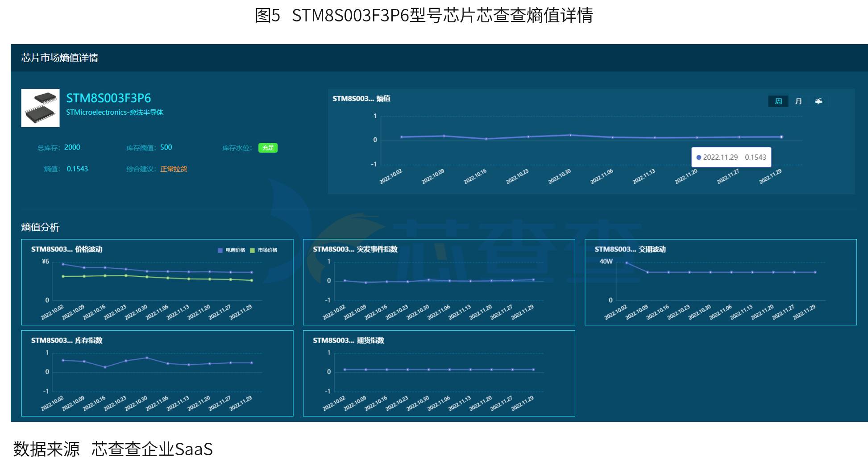The height and width of the screenshot is (470, 868).
Task: Toggle 市场价格 legend swatch in price chart
Action: coord(252,250)
